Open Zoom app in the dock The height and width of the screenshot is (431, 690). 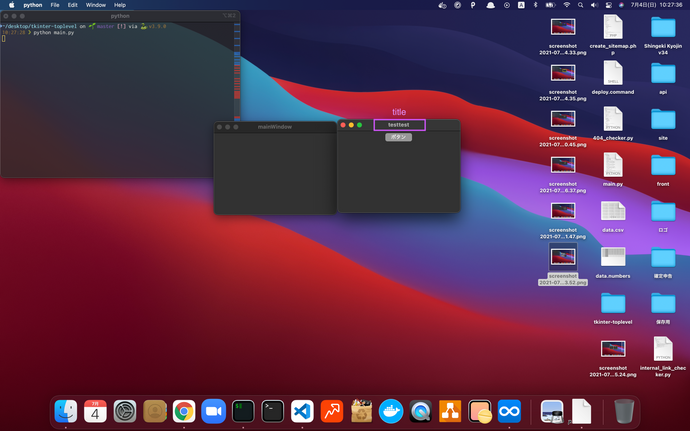(212, 410)
